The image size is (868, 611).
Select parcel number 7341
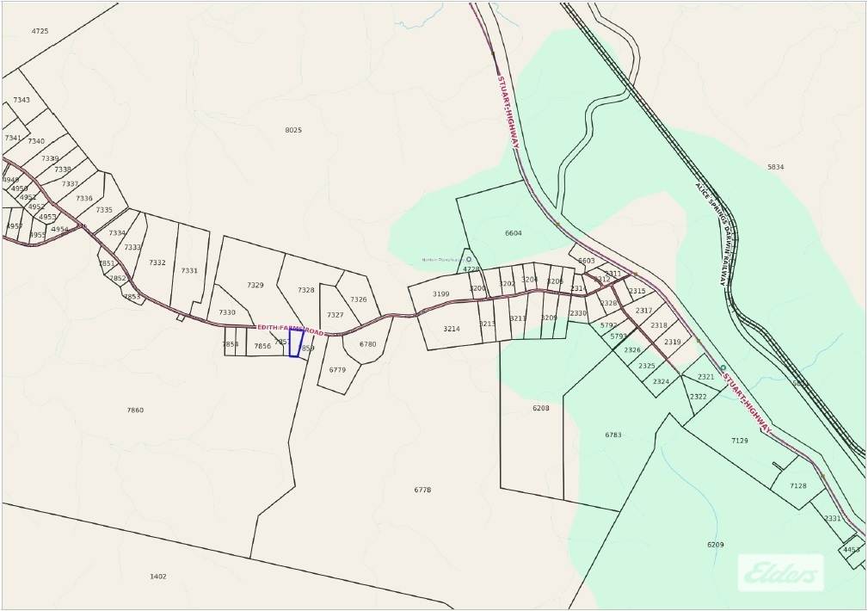(13, 138)
